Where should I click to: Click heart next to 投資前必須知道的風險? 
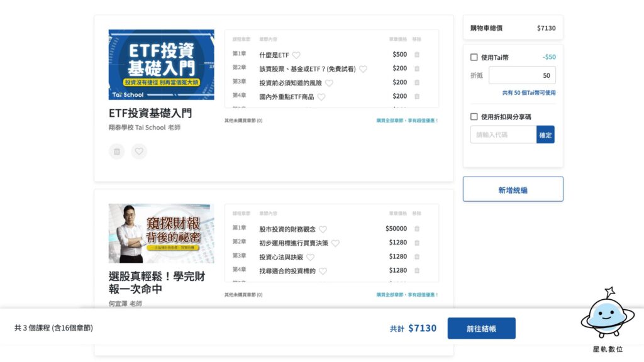[x=329, y=83]
